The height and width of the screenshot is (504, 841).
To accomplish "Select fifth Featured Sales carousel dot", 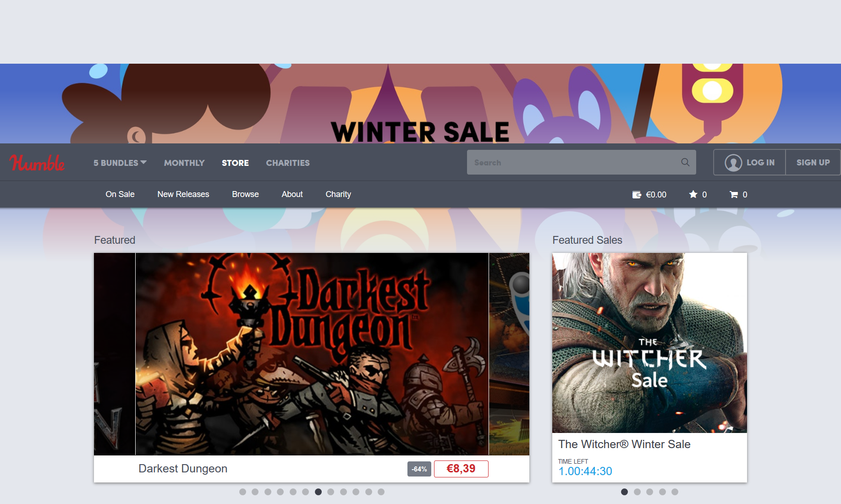I will click(675, 492).
